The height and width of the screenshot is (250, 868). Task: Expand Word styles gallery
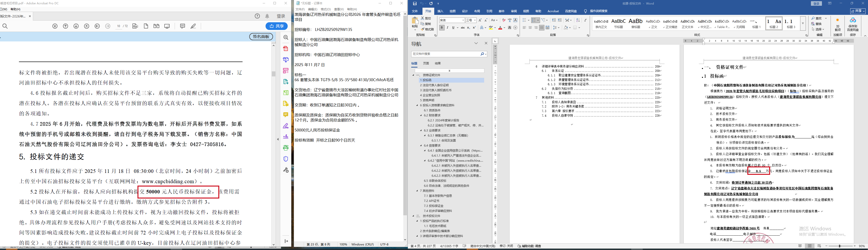803,23
